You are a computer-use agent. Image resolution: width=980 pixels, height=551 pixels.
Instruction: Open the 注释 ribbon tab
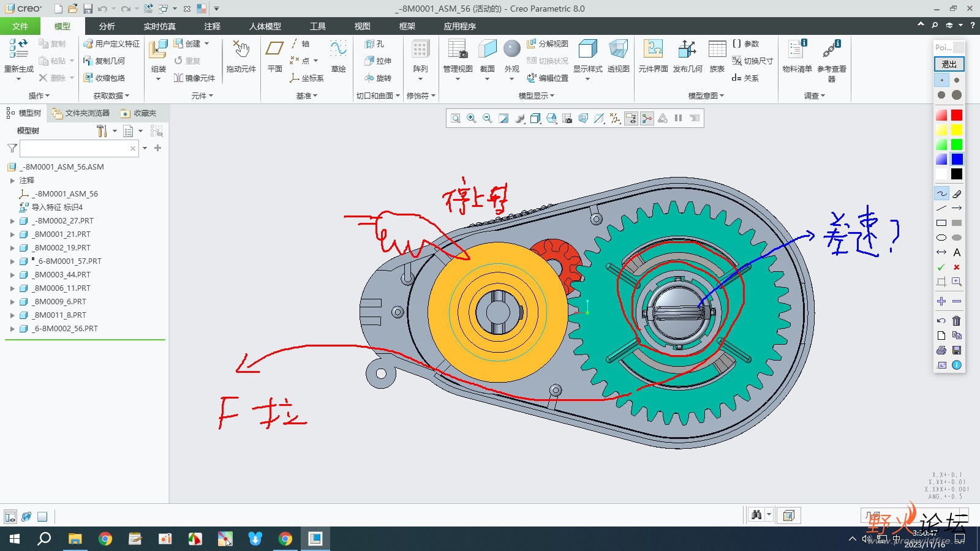tap(213, 26)
